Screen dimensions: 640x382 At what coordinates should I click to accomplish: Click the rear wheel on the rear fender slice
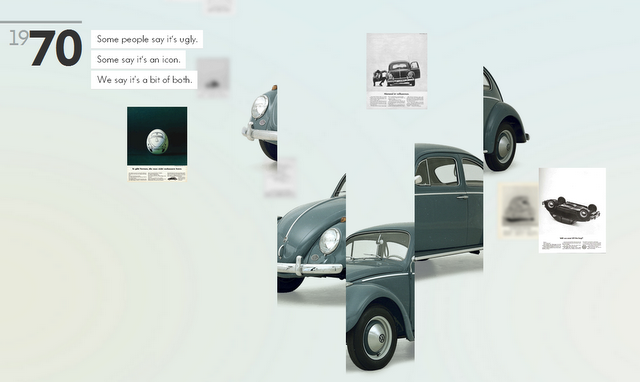[x=502, y=146]
